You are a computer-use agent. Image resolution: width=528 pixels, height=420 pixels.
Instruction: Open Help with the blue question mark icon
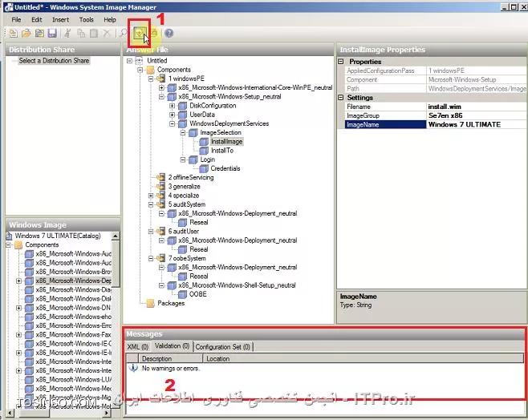click(x=169, y=33)
